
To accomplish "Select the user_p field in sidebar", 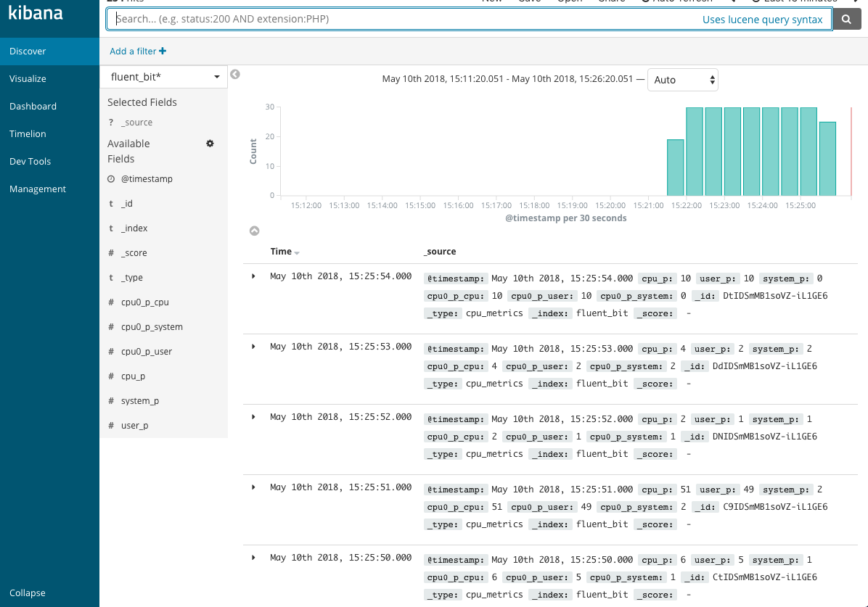I will [x=134, y=426].
